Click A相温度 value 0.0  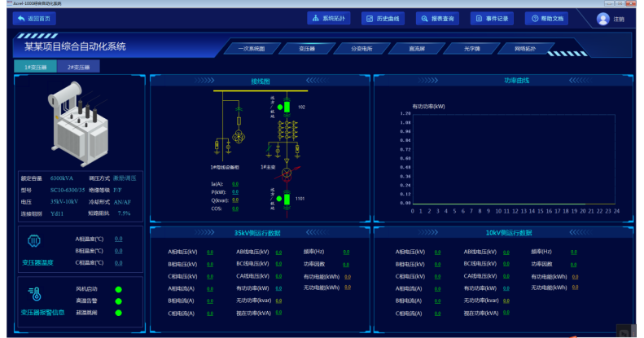click(x=118, y=239)
